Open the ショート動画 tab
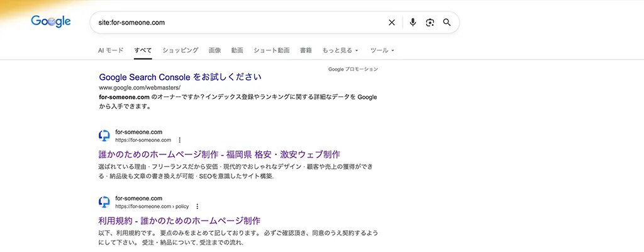 (x=272, y=50)
